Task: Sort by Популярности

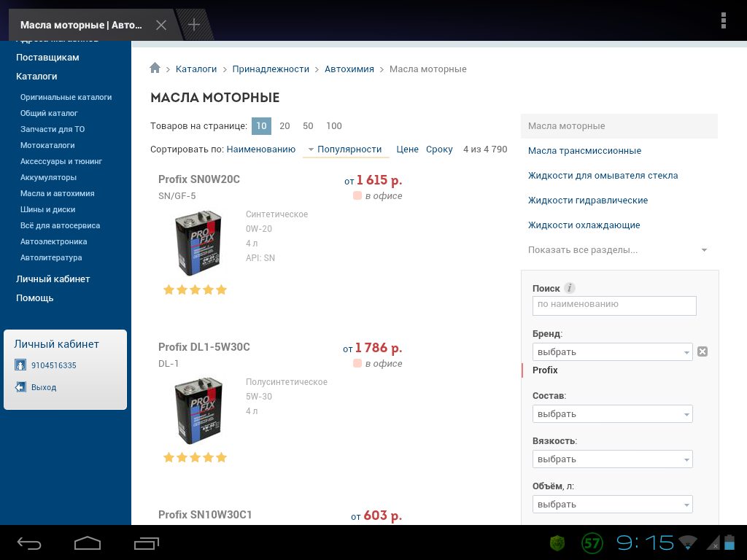Action: (349, 149)
